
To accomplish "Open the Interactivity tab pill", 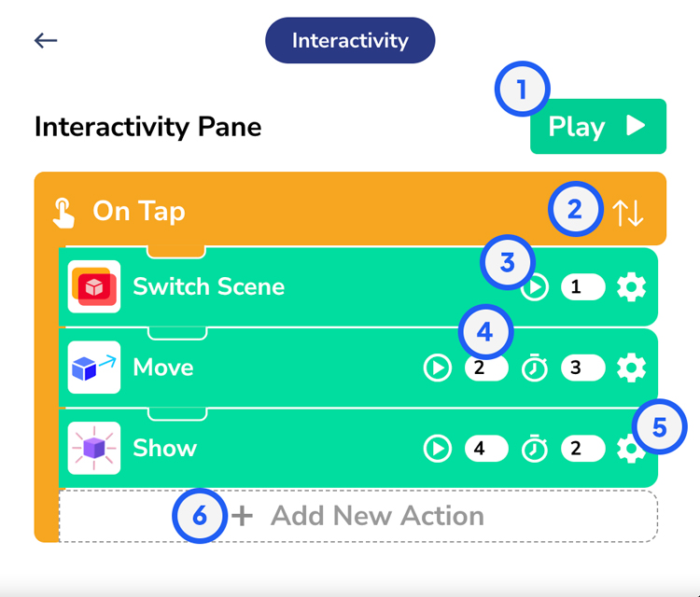I will coord(350,40).
